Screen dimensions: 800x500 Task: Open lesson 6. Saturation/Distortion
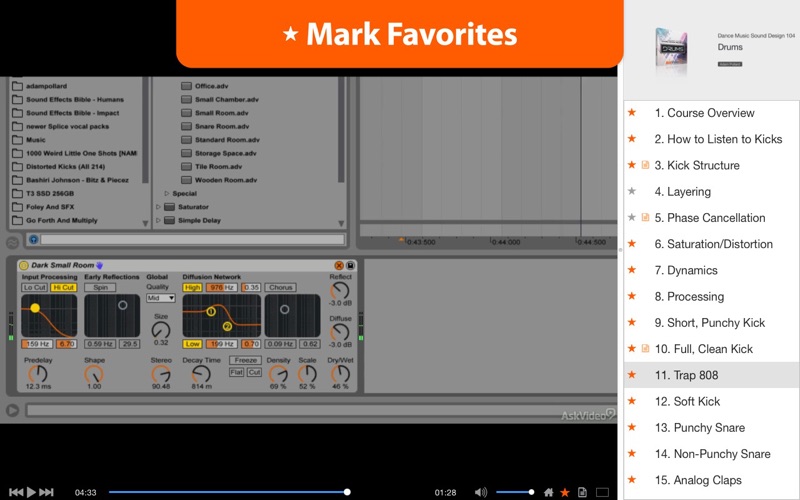(713, 244)
